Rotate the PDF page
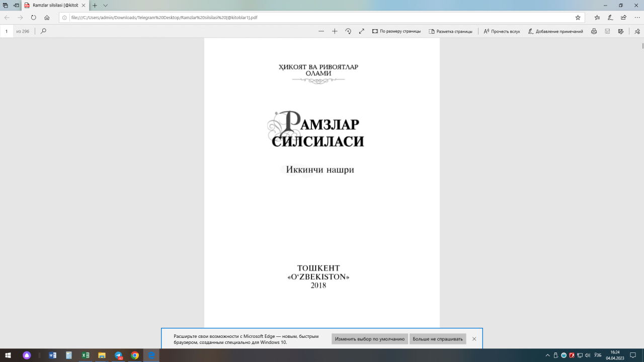 tap(348, 31)
